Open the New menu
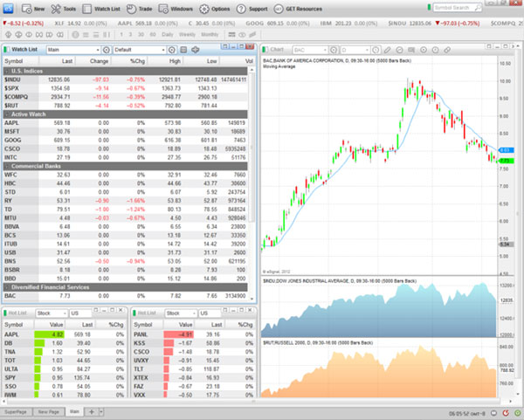Screen dimensions: 524x420 click(x=33, y=9)
